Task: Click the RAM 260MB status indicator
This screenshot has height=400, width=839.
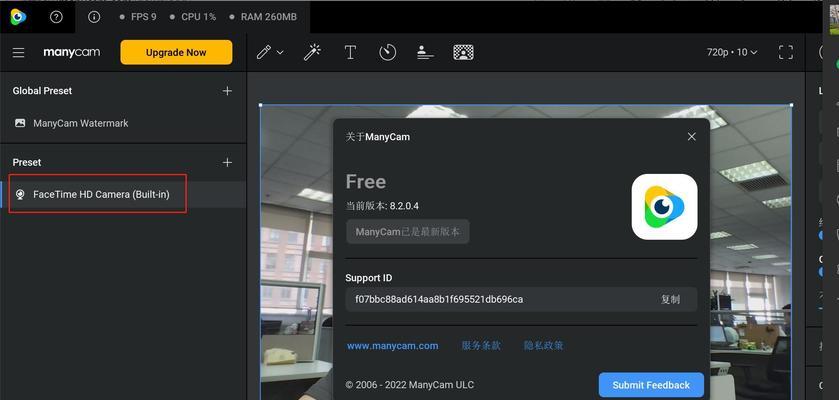Action: (263, 17)
